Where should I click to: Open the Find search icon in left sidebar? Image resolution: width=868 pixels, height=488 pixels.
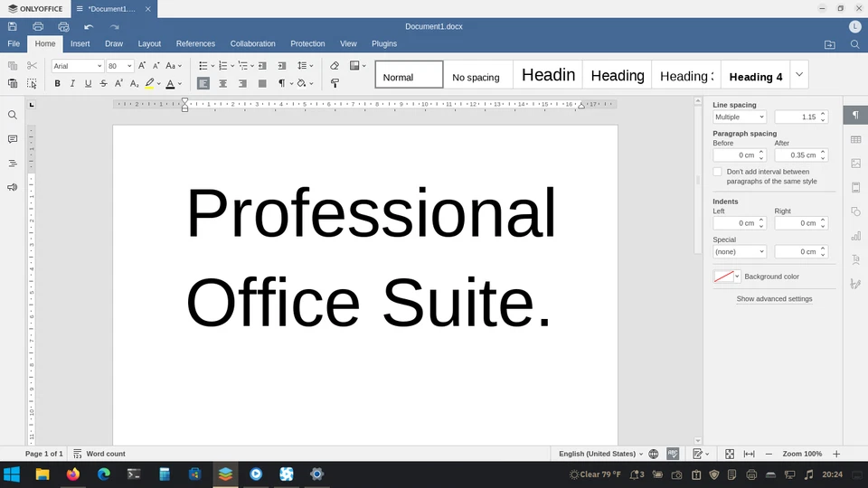click(x=12, y=115)
